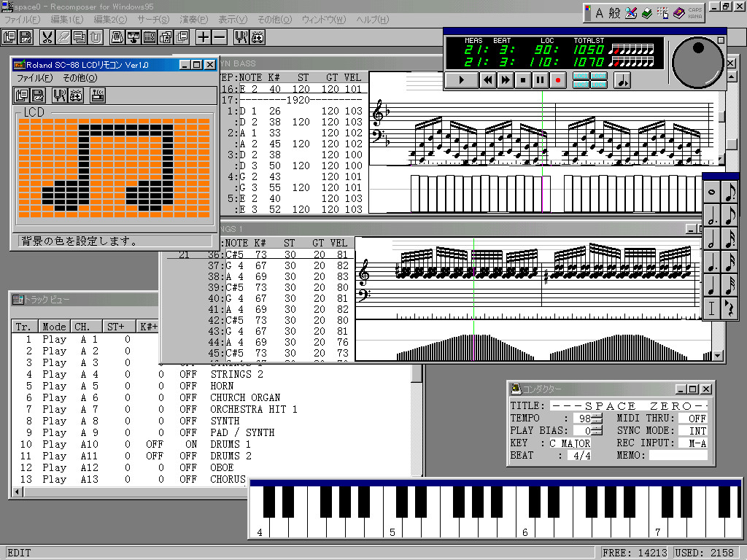Click the ambulance icon in main toolbar
747x560 pixels.
pos(258,37)
